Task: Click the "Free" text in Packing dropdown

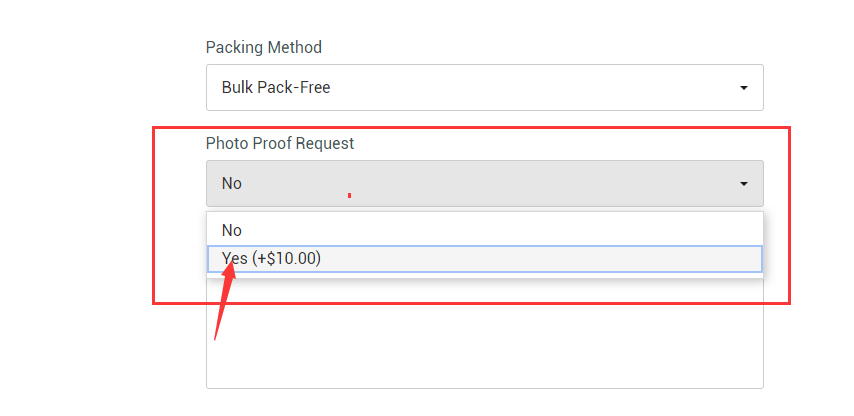Action: coord(314,88)
